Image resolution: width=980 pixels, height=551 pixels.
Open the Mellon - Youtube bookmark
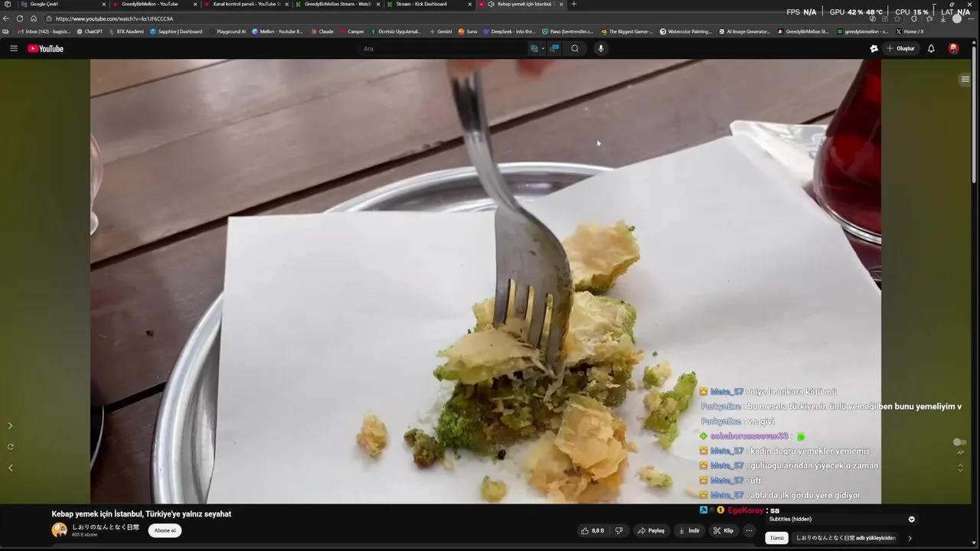[x=277, y=31]
